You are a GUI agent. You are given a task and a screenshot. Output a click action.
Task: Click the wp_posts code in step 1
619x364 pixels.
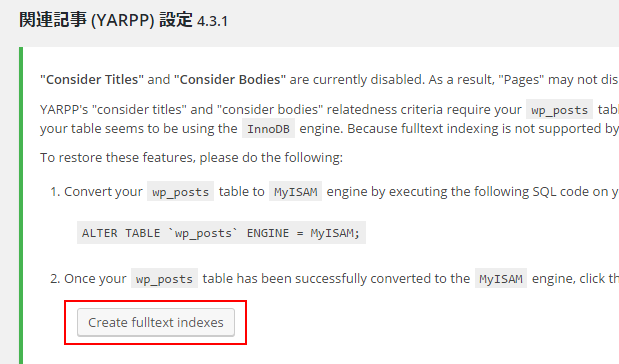[x=180, y=192]
